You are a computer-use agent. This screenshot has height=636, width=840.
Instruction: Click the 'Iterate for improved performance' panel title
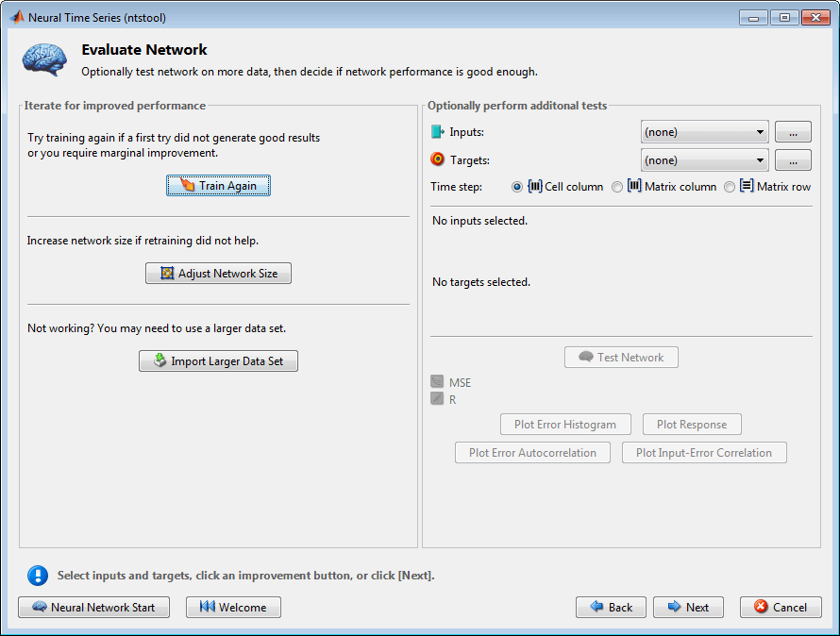coord(114,106)
